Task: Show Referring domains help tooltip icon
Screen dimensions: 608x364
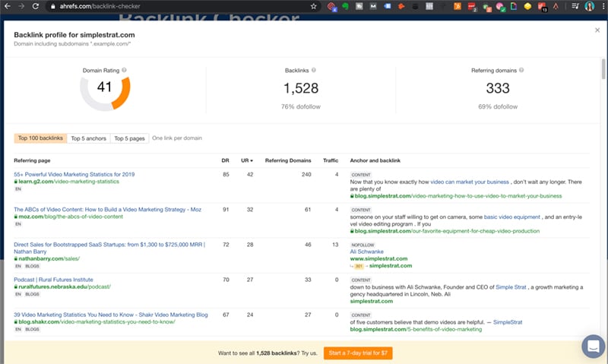Action: 521,70
